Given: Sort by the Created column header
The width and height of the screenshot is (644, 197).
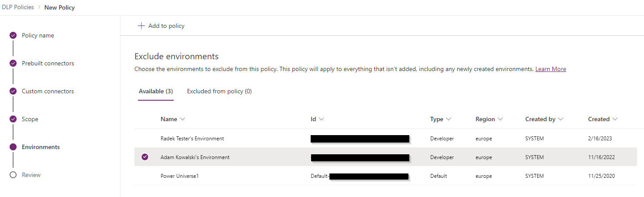Looking at the screenshot, I should (599, 119).
